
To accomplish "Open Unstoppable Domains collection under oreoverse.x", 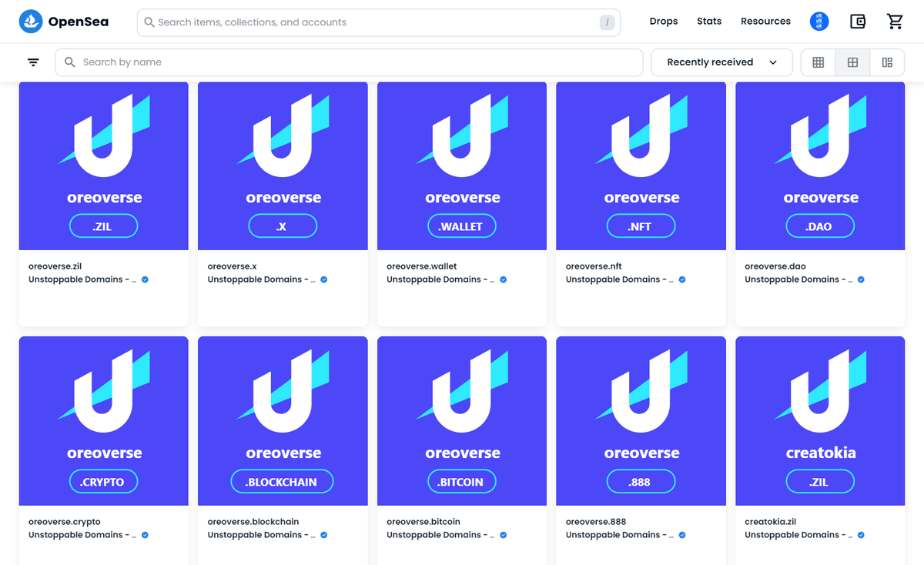I will click(262, 279).
